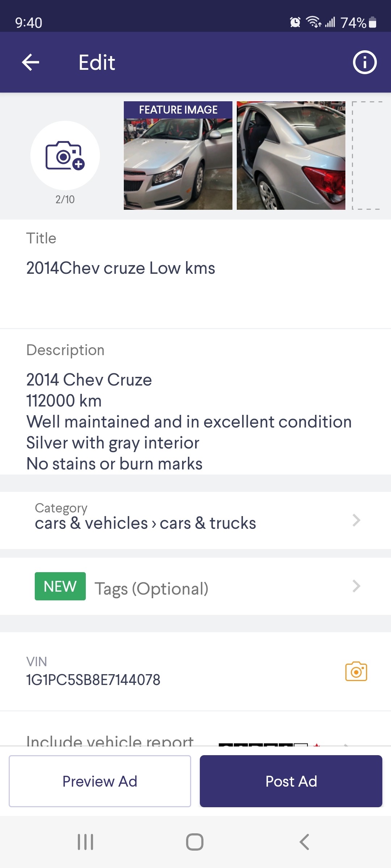This screenshot has height=868, width=391.
Task: Tap the add photo camera icon
Action: [65, 156]
